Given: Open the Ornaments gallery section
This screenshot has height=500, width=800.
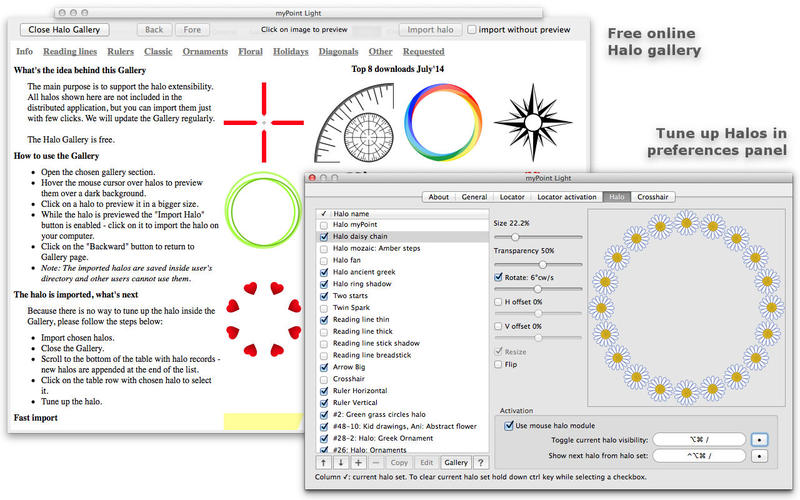Looking at the screenshot, I should [x=205, y=52].
